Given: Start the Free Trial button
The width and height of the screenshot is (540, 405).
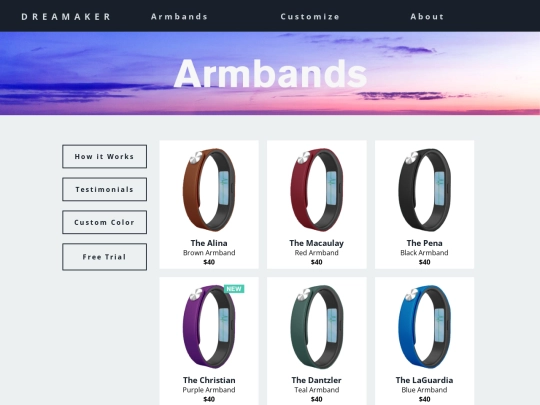Looking at the screenshot, I should [x=104, y=257].
